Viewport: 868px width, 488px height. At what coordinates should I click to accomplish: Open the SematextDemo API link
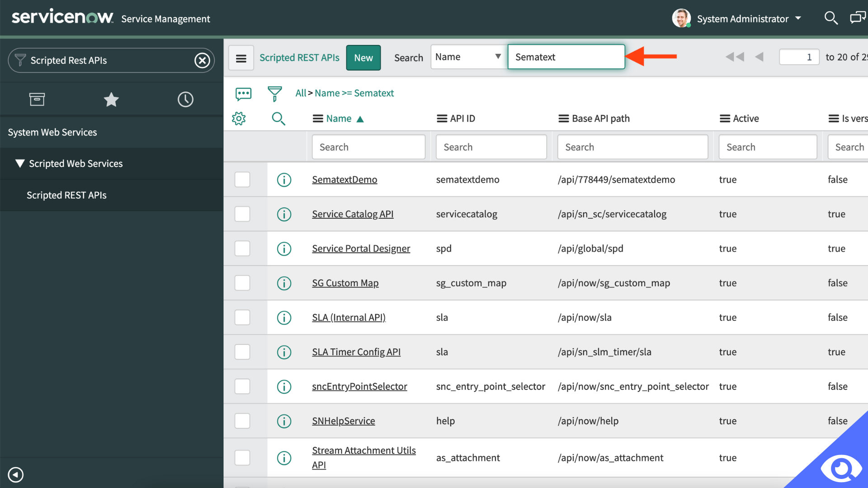pos(344,179)
